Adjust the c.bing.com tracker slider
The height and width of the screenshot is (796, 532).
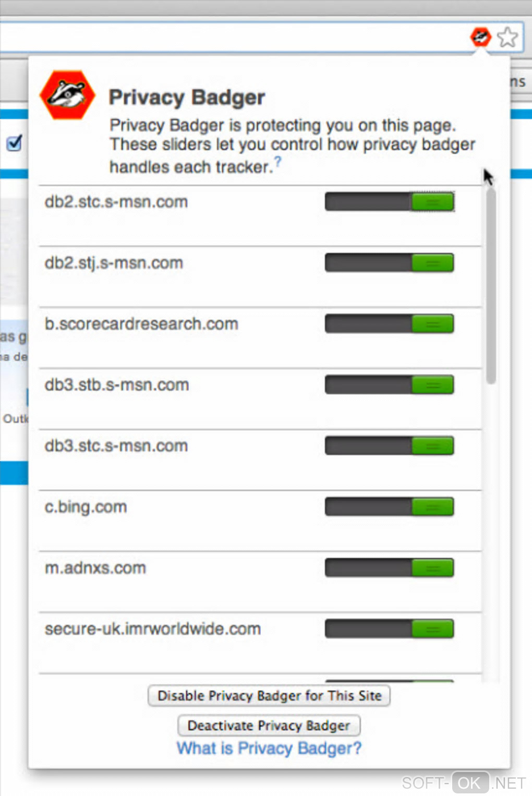432,507
